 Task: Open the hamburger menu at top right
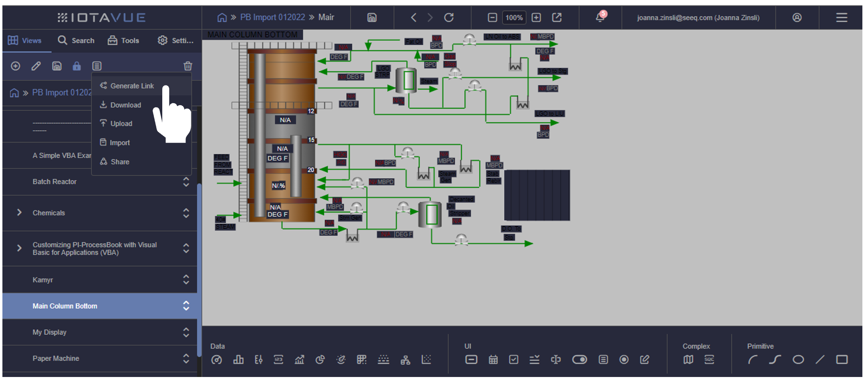pyautogui.click(x=841, y=18)
